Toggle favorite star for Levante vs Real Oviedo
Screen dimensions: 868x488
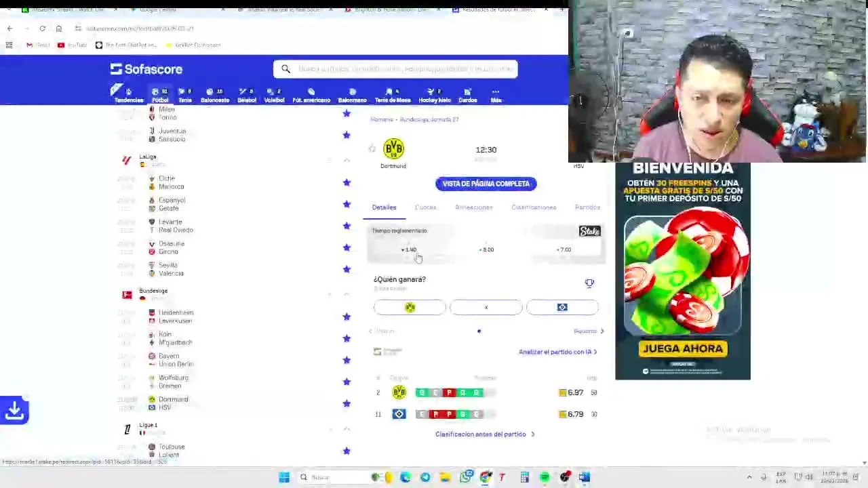[347, 226]
